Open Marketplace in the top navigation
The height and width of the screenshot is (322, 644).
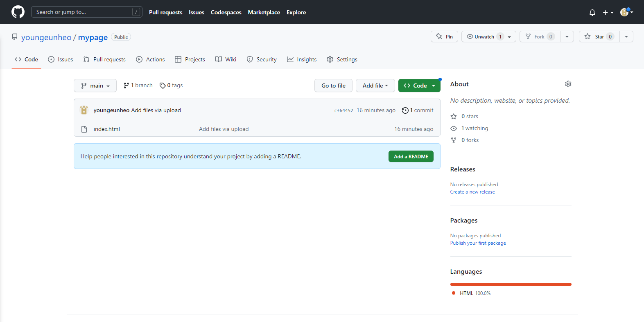[264, 12]
